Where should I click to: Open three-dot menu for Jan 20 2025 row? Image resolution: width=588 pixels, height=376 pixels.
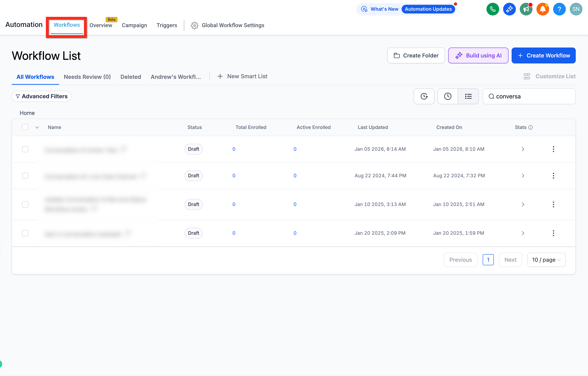click(553, 233)
